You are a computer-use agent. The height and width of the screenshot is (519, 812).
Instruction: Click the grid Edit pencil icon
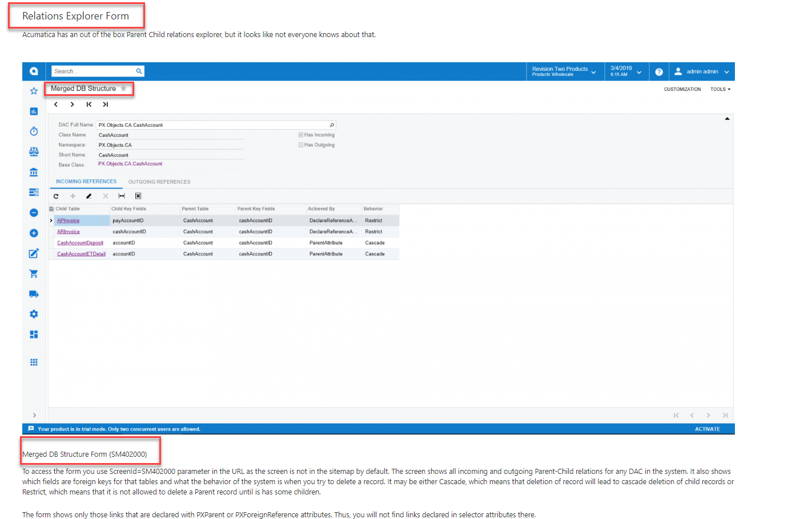89,196
